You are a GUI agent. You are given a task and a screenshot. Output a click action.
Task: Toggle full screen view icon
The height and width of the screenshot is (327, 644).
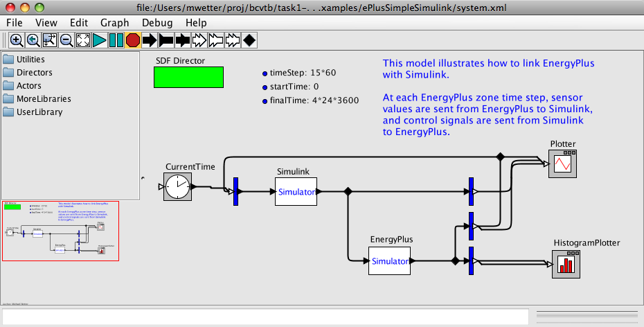(83, 40)
